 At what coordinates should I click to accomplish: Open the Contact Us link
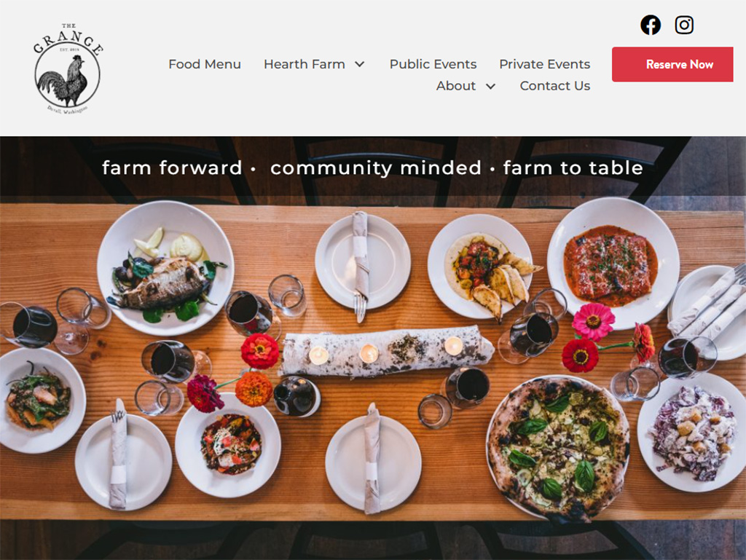click(554, 86)
